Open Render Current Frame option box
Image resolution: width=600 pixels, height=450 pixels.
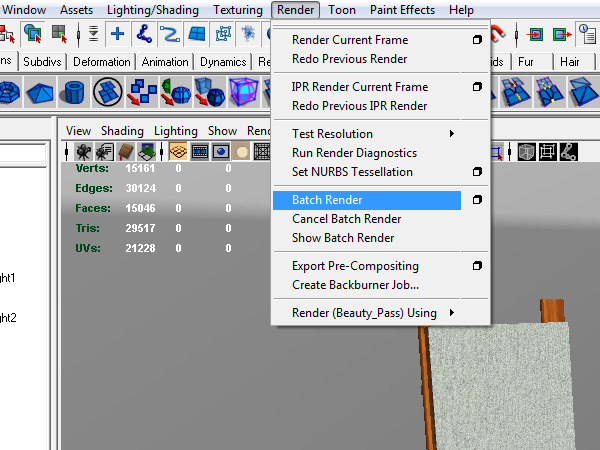(477, 40)
